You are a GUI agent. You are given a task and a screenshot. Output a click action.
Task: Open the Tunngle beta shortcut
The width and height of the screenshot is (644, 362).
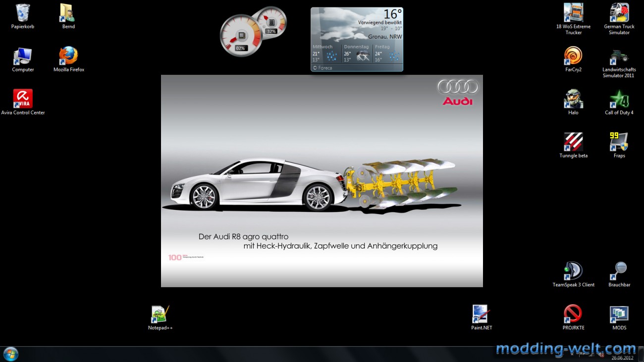tap(573, 145)
